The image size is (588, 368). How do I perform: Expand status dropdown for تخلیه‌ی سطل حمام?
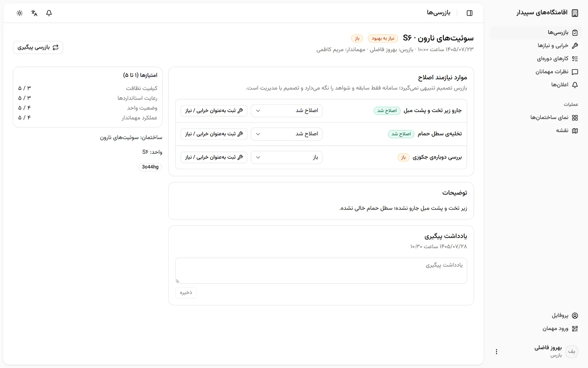click(287, 134)
